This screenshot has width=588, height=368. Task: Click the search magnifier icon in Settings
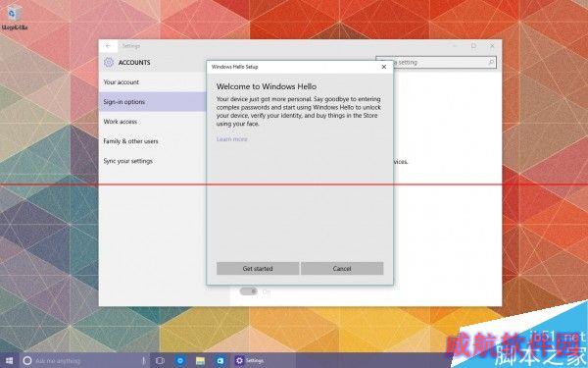coord(491,63)
